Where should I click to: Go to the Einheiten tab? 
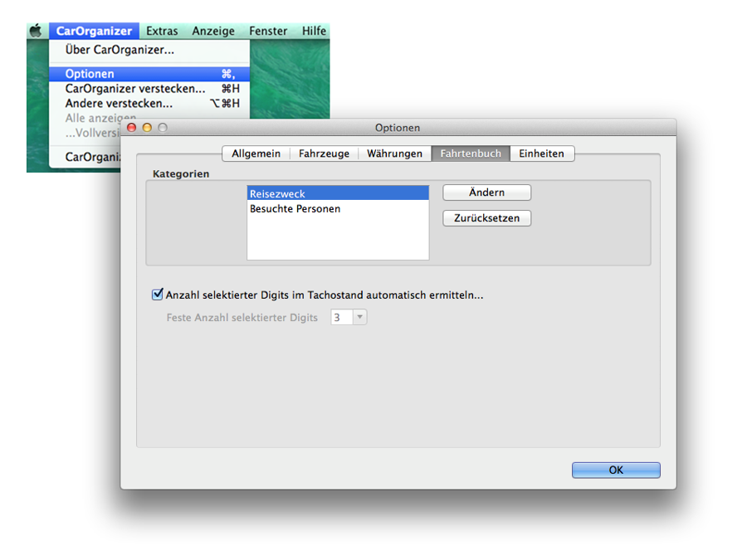pyautogui.click(x=541, y=153)
